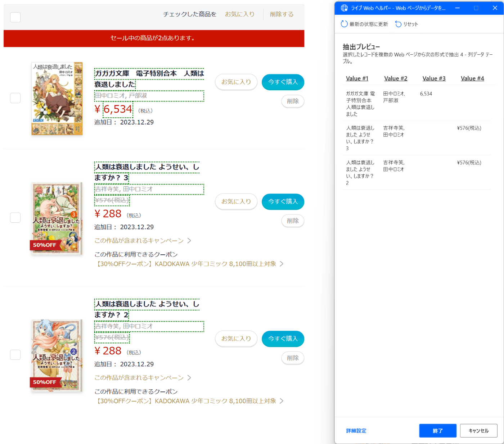This screenshot has width=504, height=444.
Task: Open 30%OFFクーポン KADOKAWA link for volume 3
Action: [x=185, y=264]
